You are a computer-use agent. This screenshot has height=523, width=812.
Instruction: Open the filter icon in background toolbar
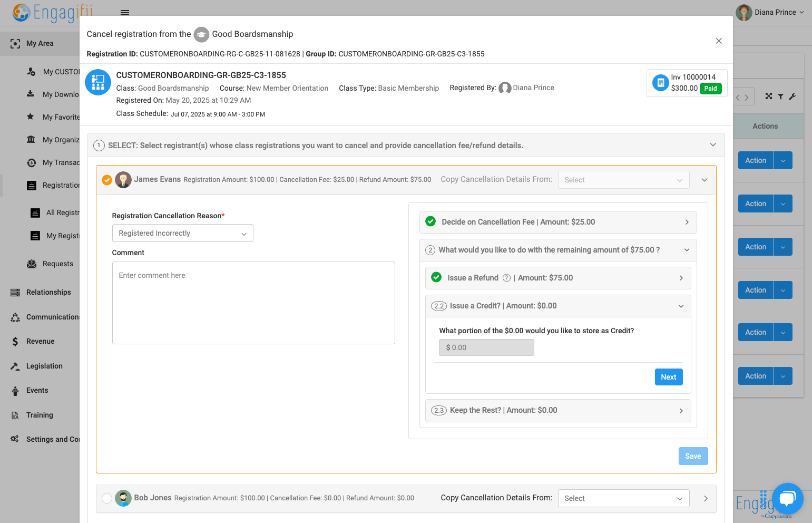point(780,96)
